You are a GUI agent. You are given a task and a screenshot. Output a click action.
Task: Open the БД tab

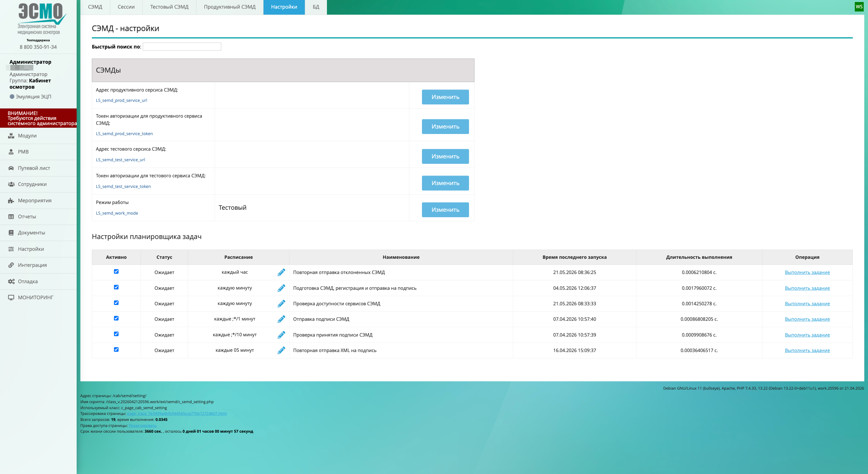point(316,7)
